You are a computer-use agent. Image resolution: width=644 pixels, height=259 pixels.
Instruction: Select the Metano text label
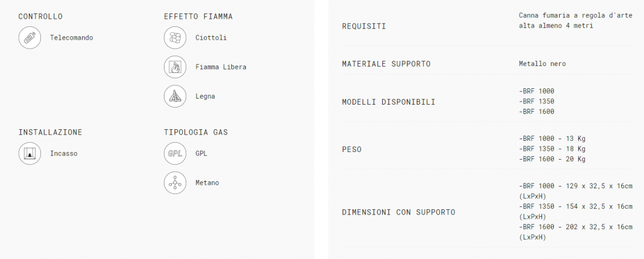pyautogui.click(x=207, y=183)
